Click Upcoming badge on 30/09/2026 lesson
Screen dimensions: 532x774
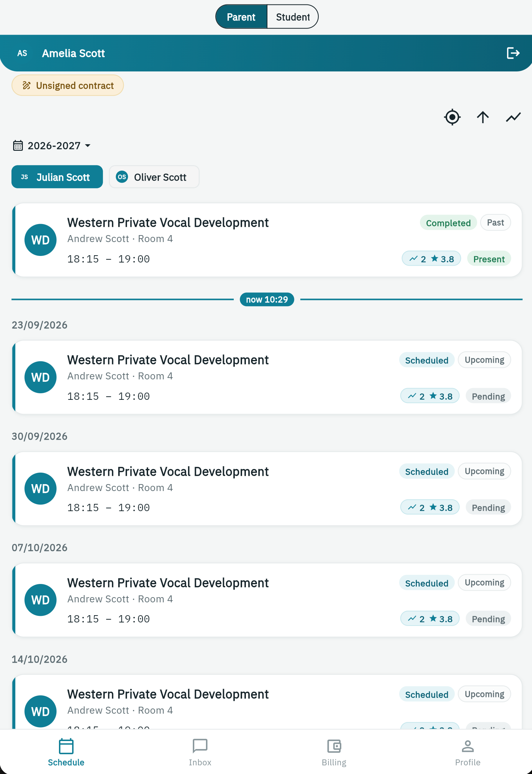pyautogui.click(x=484, y=471)
